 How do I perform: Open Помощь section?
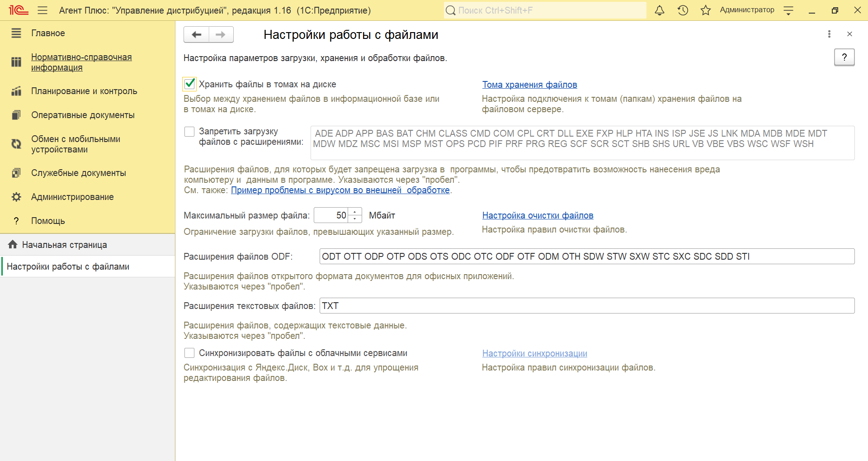pyautogui.click(x=48, y=221)
